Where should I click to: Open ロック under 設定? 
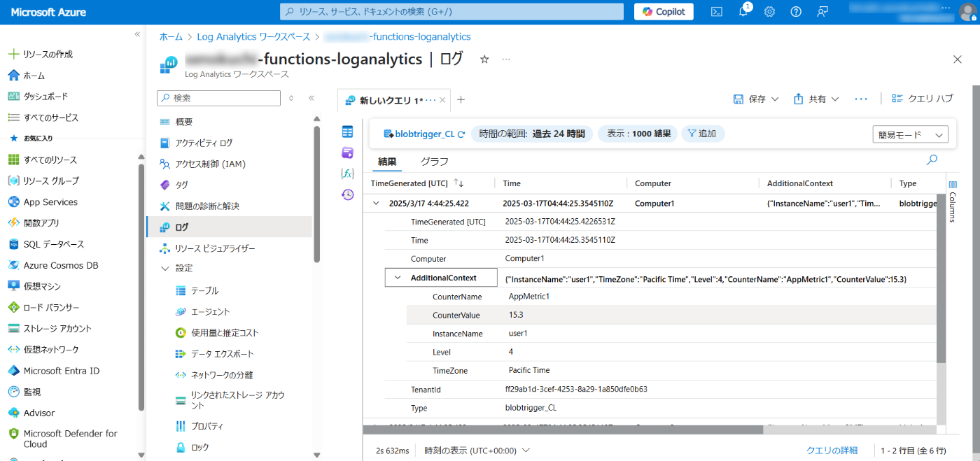(199, 446)
